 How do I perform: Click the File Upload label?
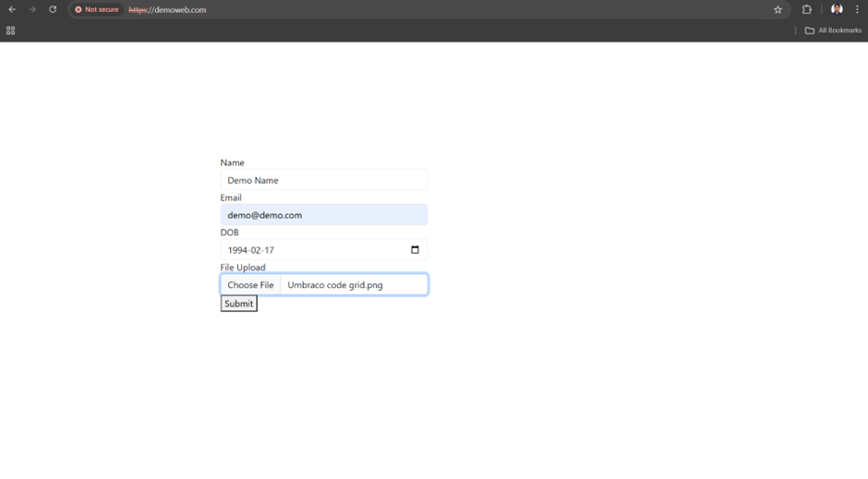243,268
